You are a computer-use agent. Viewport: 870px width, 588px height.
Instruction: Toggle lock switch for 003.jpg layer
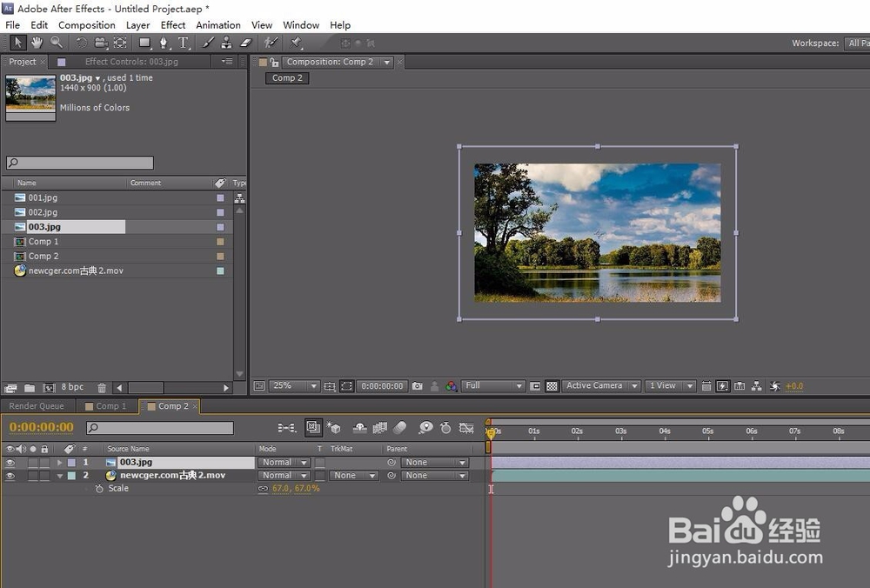pos(44,463)
